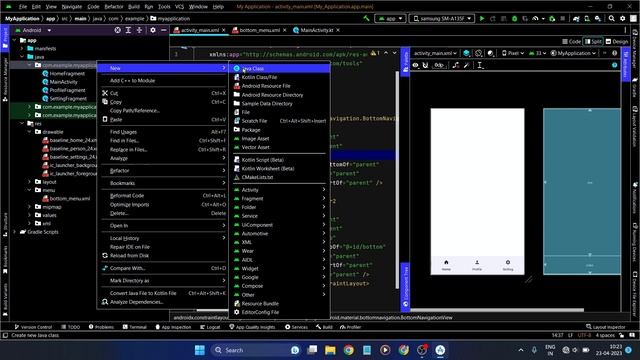Select Kotlin Class/File in submenu
The height and width of the screenshot is (360, 640).
click(279, 77)
